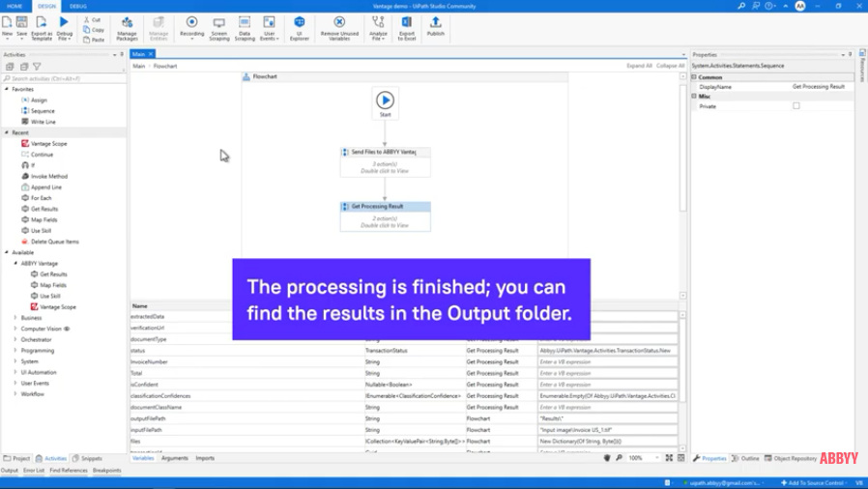
Task: Open the HOME ribbon tab
Action: [x=14, y=6]
